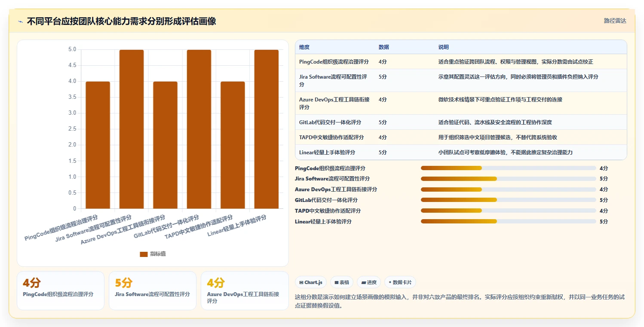Click the Linear轻量上手体验评分 progress bar
644x327 pixels.
(509, 222)
